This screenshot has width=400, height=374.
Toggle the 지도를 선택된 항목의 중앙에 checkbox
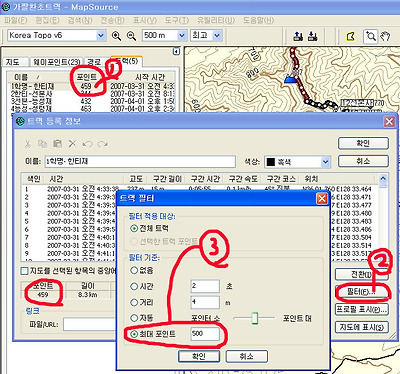[x=24, y=271]
